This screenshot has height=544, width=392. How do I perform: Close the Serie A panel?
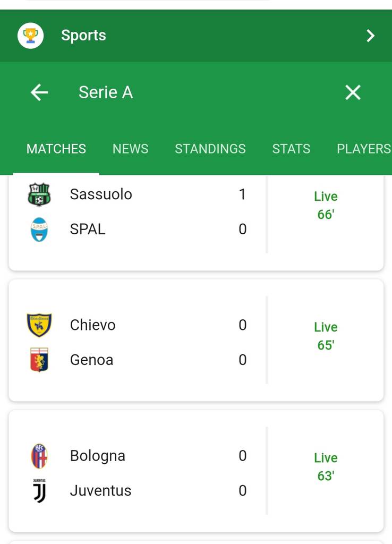pos(353,92)
